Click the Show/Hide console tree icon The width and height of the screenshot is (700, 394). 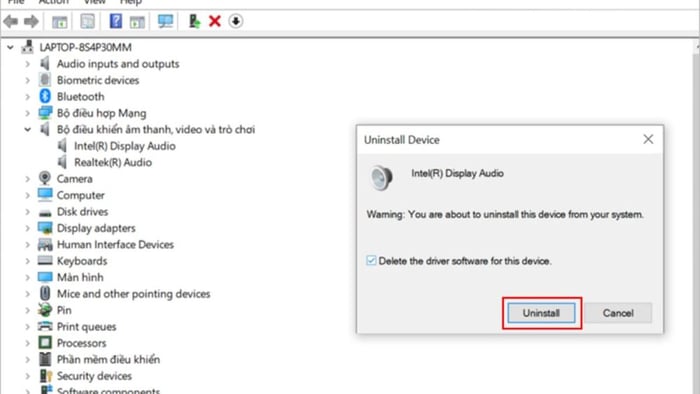[x=59, y=21]
